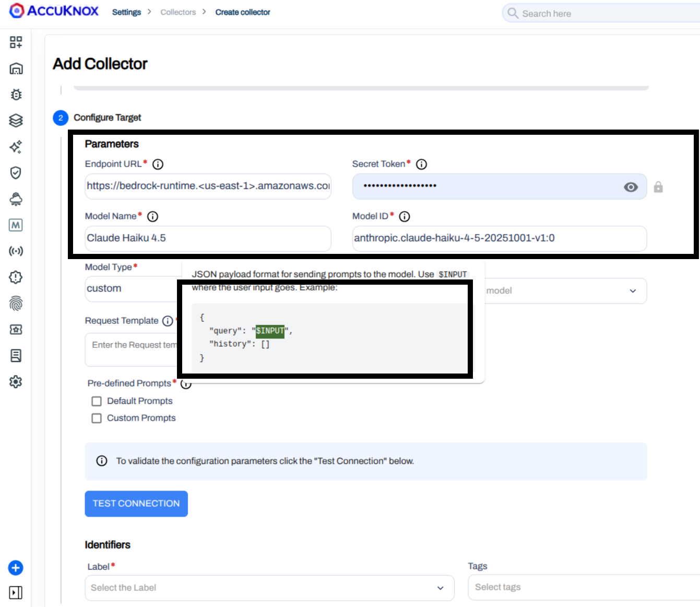Click the Endpoint URL input field

(208, 186)
